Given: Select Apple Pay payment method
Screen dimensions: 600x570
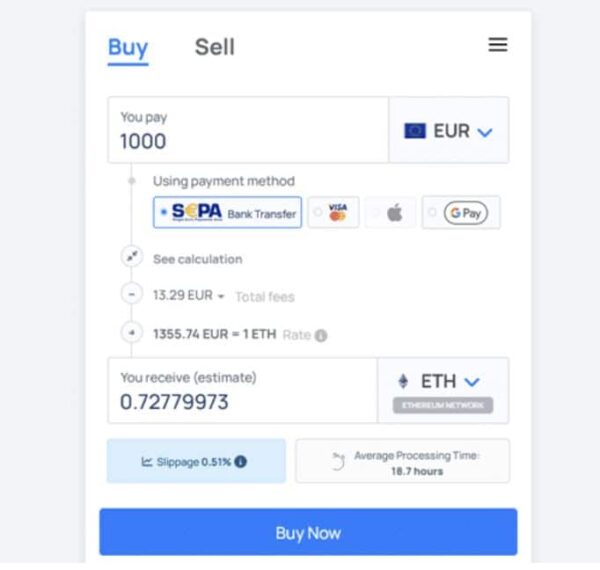Looking at the screenshot, I should point(390,212).
